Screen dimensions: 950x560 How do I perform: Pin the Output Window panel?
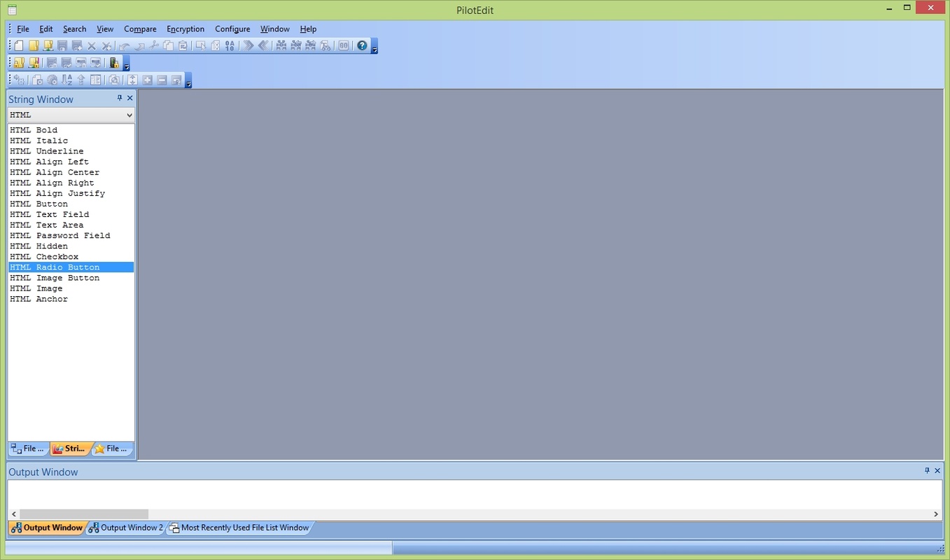coord(927,470)
